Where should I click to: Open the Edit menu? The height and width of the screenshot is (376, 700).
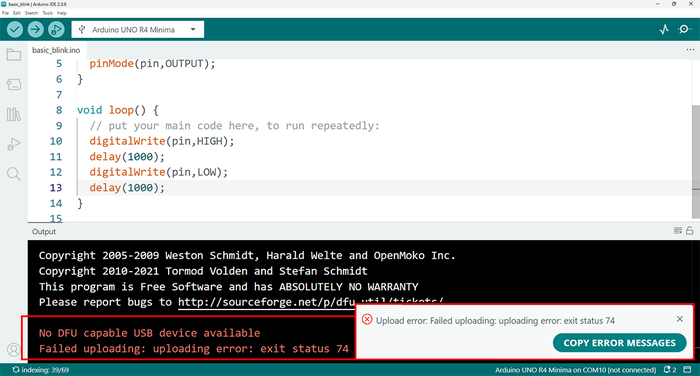(17, 13)
